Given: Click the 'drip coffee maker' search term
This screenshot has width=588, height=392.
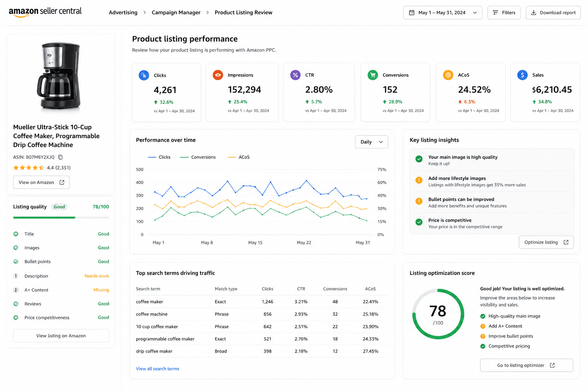Looking at the screenshot, I should pos(154,351).
